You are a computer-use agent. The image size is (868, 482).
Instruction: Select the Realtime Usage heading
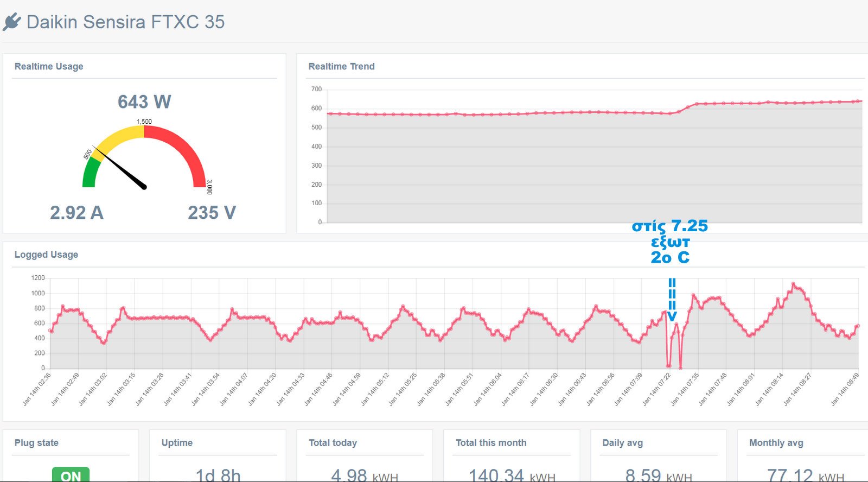49,66
